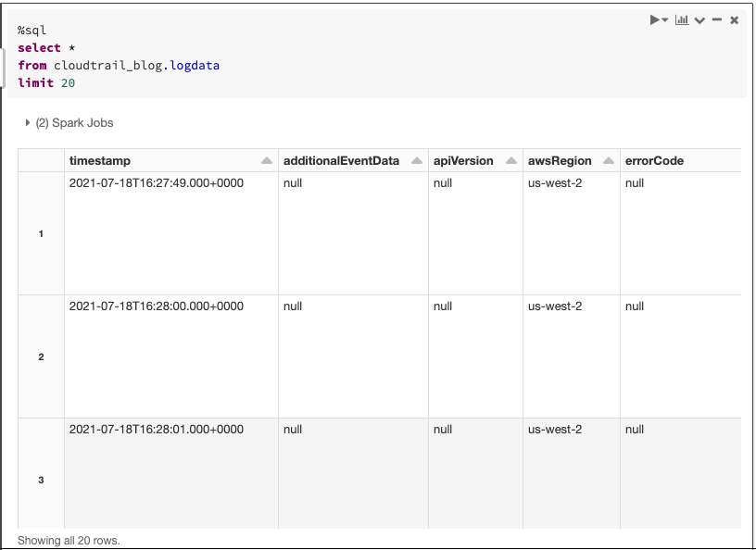
Task: Click the sort arrow beside timestamp header
Action: [267, 159]
